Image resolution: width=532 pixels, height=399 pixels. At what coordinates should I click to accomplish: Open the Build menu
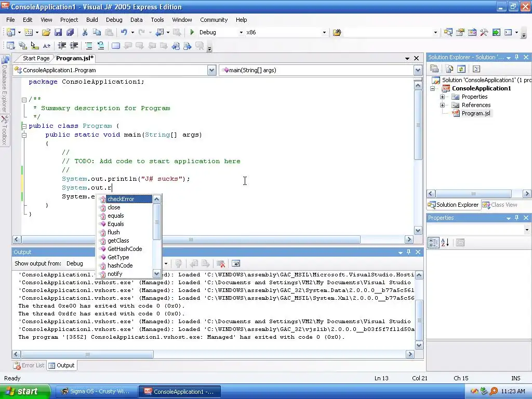point(92,20)
